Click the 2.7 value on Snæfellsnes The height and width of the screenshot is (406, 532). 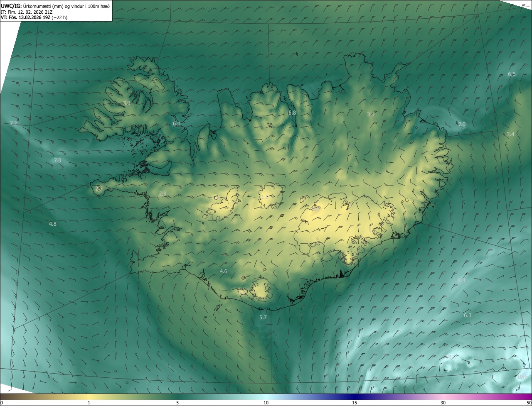click(99, 188)
